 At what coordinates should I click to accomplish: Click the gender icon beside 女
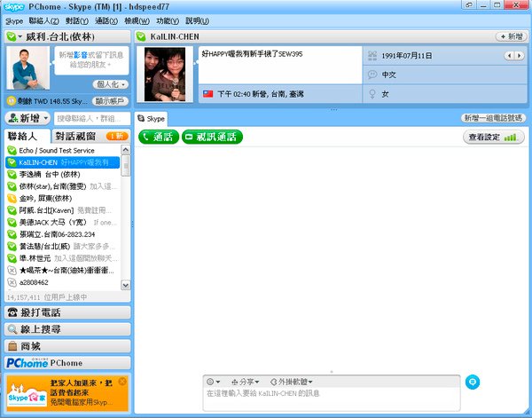click(x=372, y=94)
